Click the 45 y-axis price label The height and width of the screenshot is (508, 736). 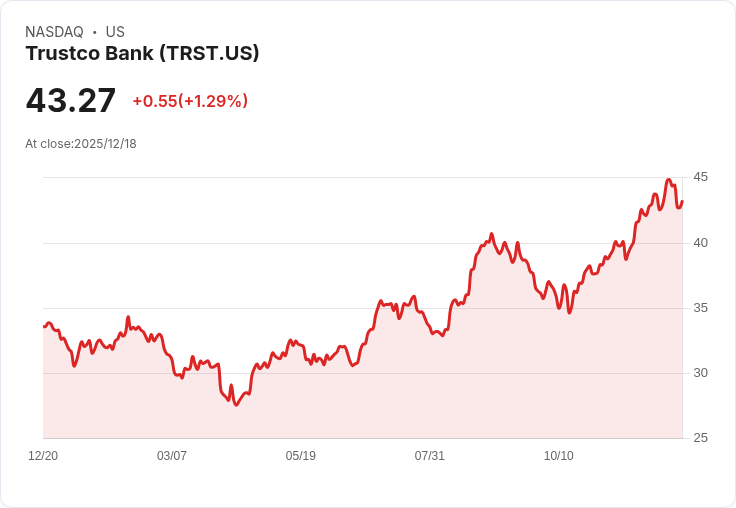(x=700, y=177)
